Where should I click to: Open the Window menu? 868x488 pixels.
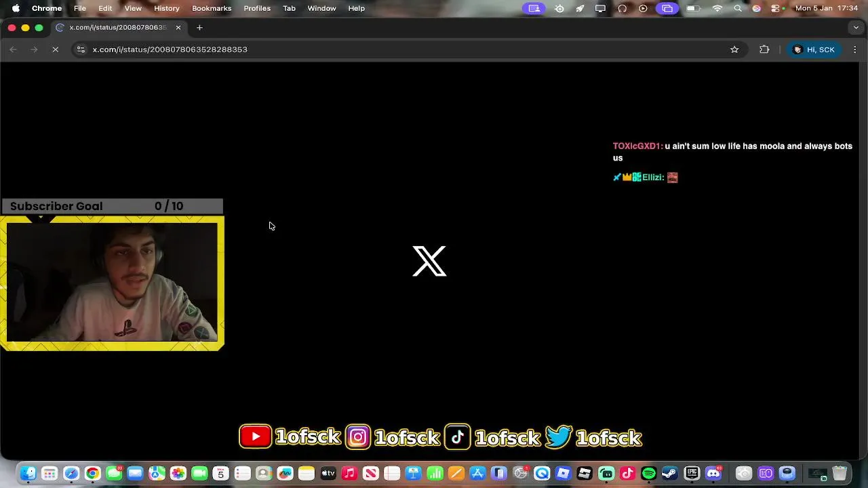pos(321,8)
